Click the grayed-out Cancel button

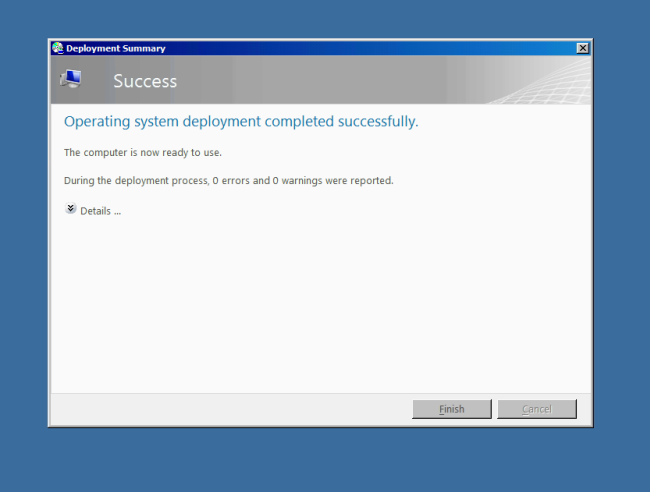537,409
